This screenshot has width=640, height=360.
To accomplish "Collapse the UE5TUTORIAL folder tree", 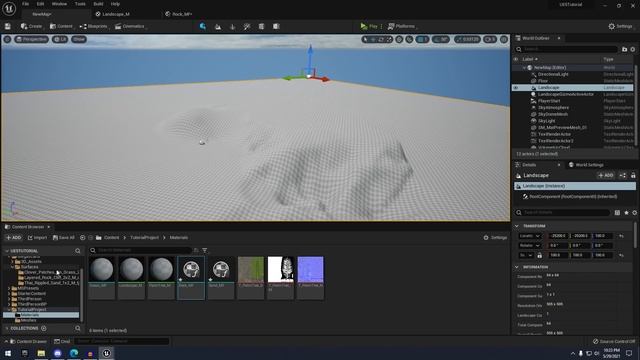I will (7, 251).
